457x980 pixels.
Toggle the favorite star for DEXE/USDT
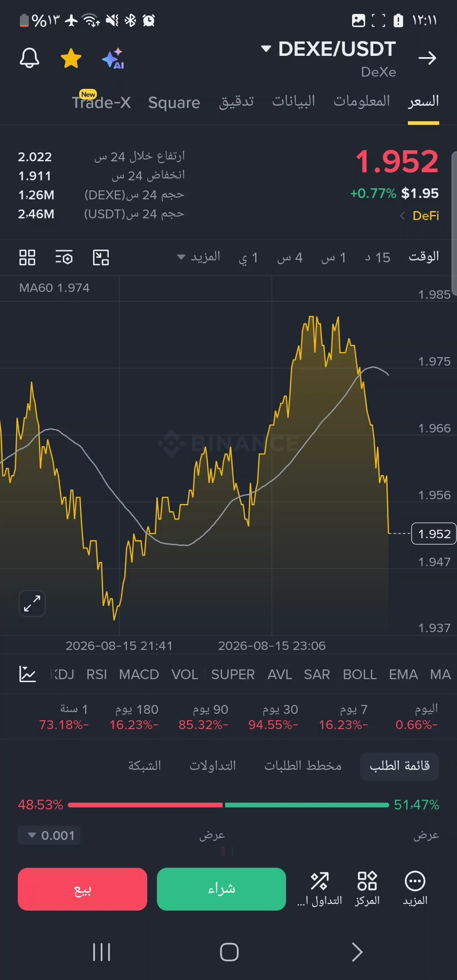click(x=71, y=58)
